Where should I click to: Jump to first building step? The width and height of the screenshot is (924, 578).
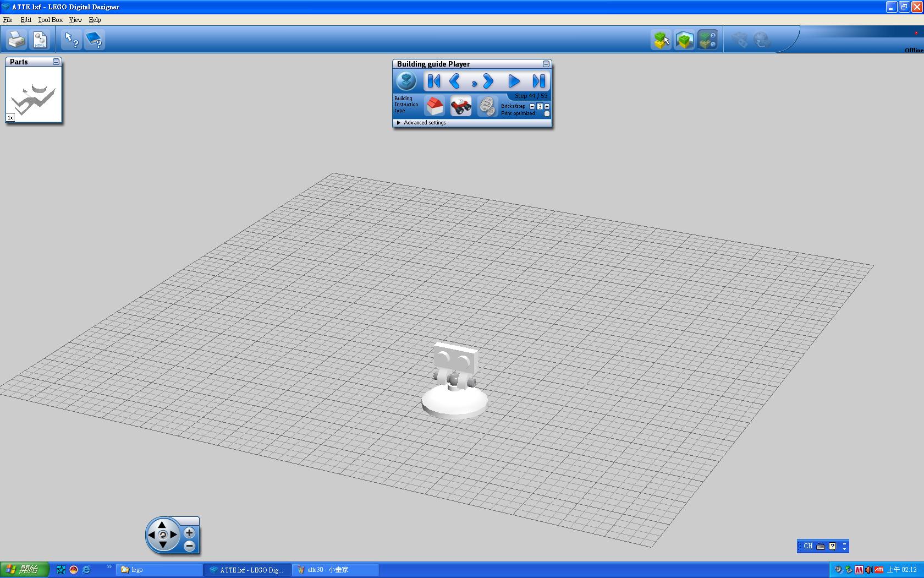coord(433,81)
